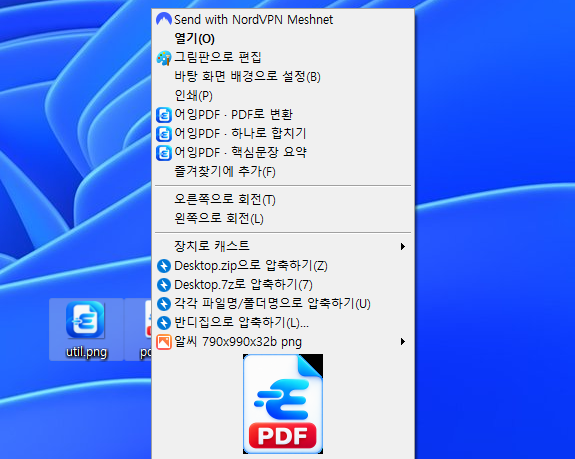Open the 알씨 790x990x32b png entry
The width and height of the screenshot is (575, 459).
283,342
